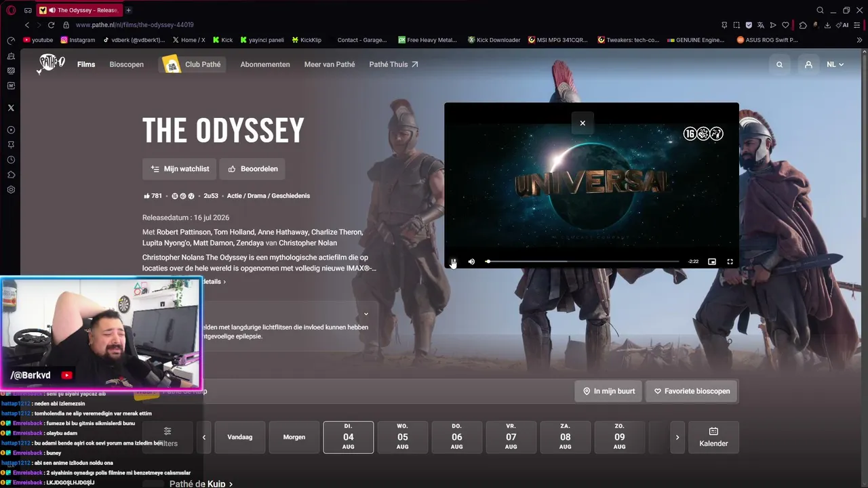Screen dimensions: 868x488
Task: Open the Tweakers bookmark
Action: coord(628,40)
